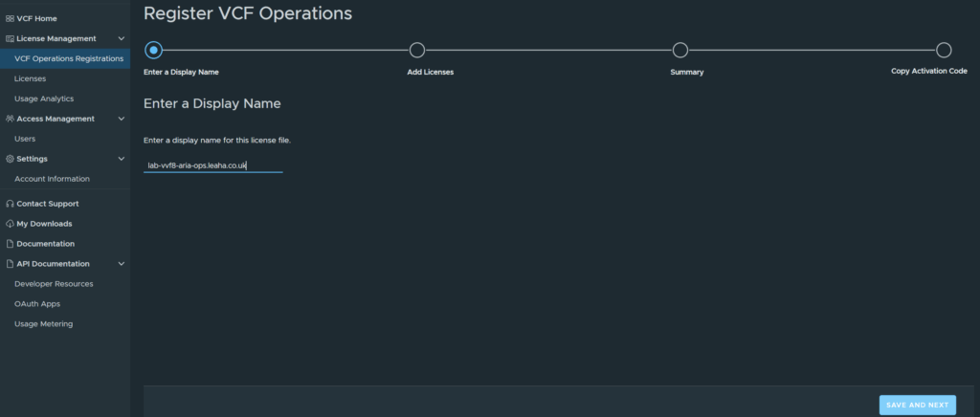Click the Register VCF Operations page title
This screenshot has width=980, height=417.
point(248,13)
